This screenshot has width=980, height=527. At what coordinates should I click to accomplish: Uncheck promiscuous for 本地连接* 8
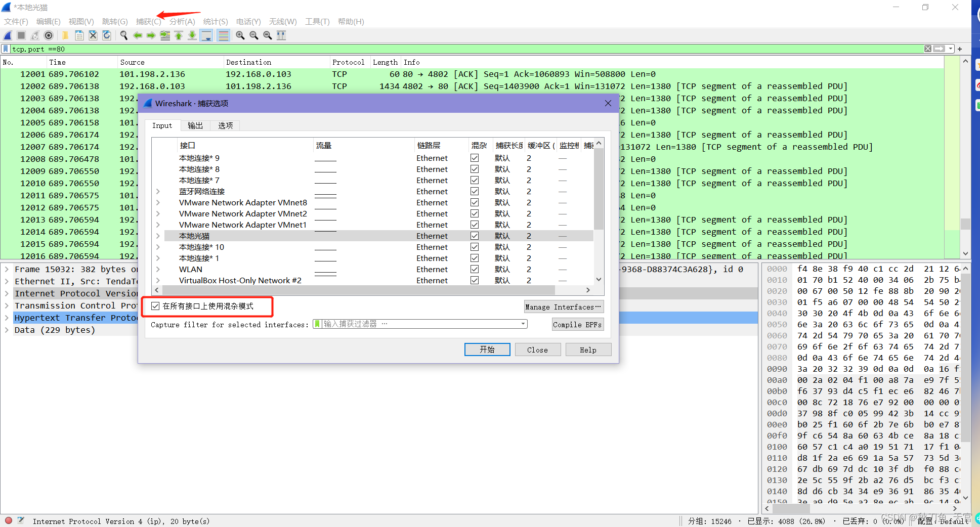pos(475,169)
